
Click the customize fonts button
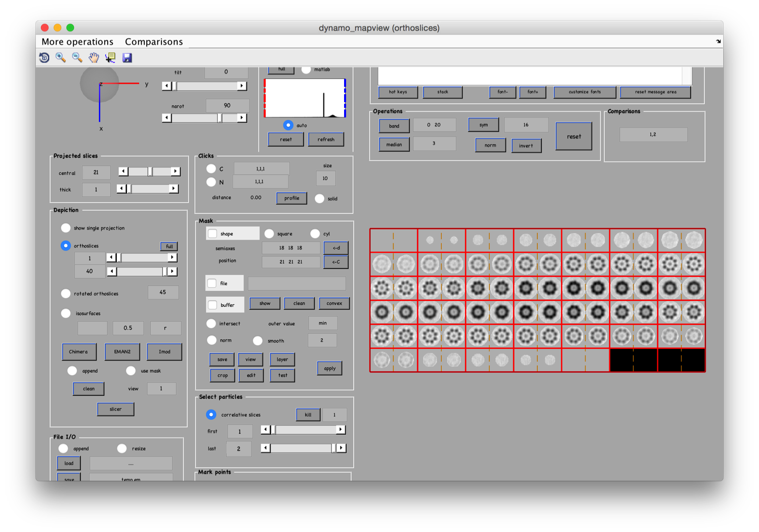[585, 92]
